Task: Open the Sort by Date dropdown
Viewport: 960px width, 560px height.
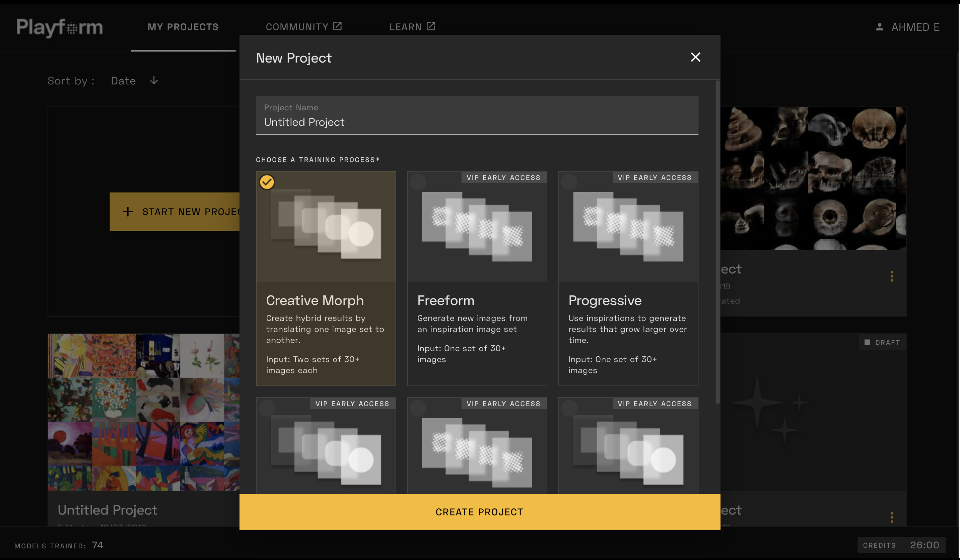Action: tap(123, 81)
